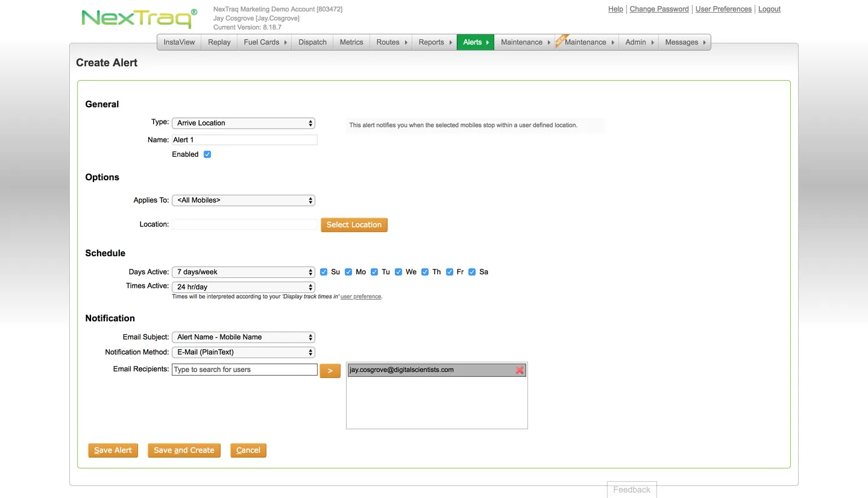Remove jay.cosgrove@digitalscientists.com from recipients
The image size is (868, 498).
click(519, 370)
